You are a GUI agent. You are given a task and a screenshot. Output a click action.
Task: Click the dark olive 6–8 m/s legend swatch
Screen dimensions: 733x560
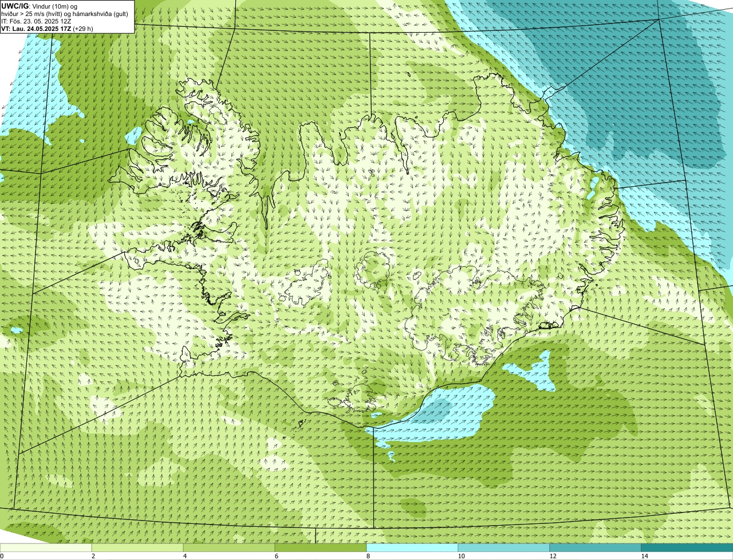(x=321, y=547)
